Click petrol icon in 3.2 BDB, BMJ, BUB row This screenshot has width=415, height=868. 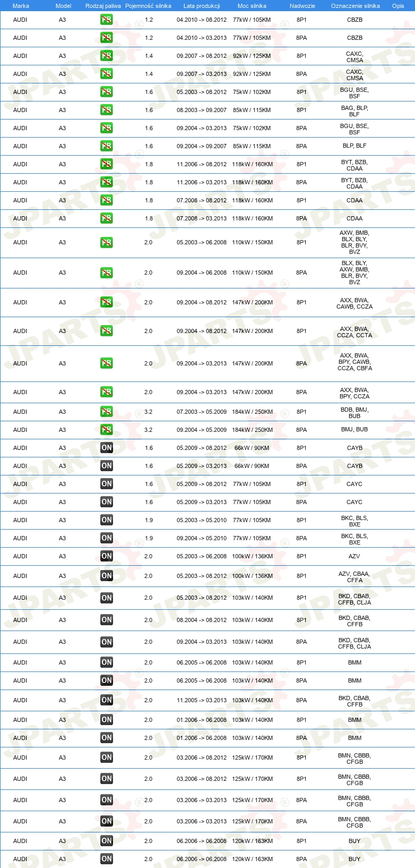106,412
